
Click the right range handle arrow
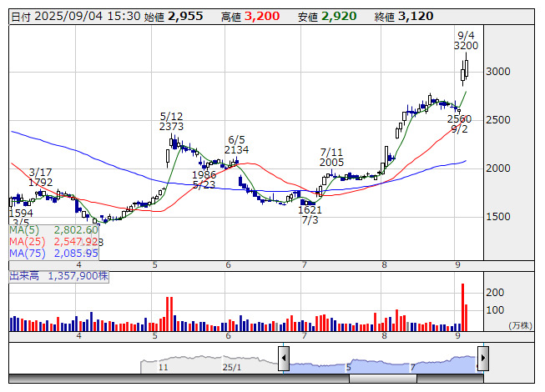click(483, 358)
